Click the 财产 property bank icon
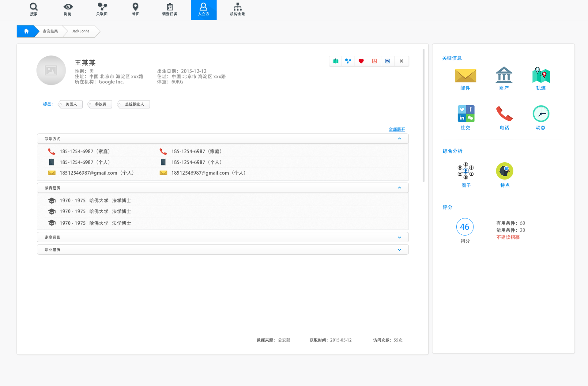The height and width of the screenshot is (386, 588). pos(504,75)
